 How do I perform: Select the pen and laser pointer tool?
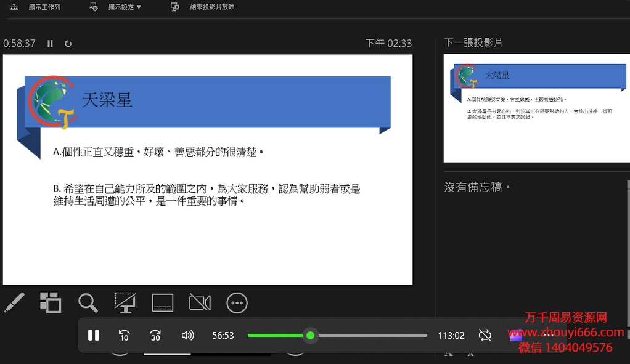coord(14,302)
